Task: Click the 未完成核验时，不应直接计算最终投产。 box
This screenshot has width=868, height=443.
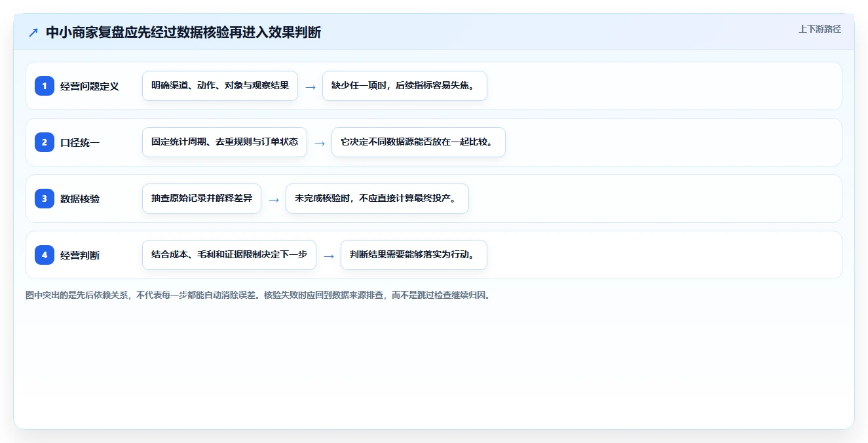Action: pyautogui.click(x=377, y=199)
